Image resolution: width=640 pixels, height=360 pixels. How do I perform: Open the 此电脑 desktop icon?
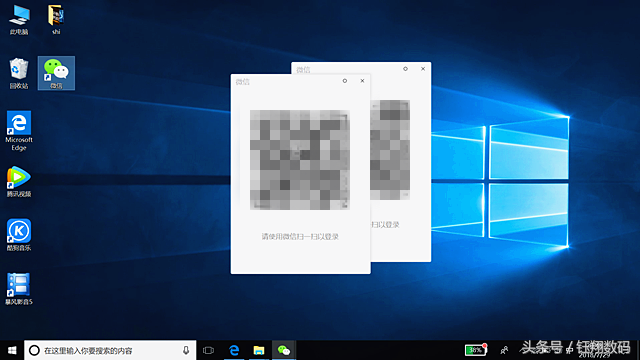(x=19, y=20)
